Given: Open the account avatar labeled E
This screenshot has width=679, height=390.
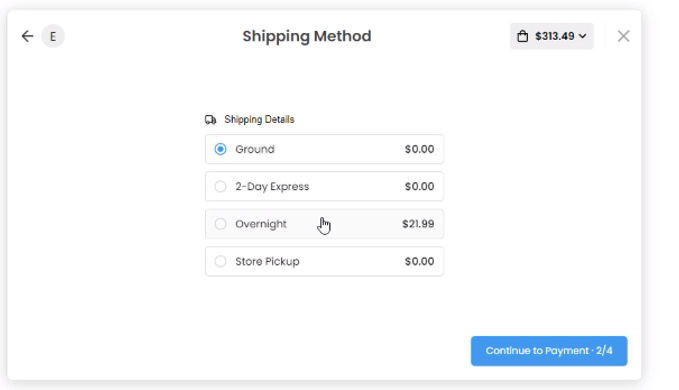Looking at the screenshot, I should (x=53, y=36).
